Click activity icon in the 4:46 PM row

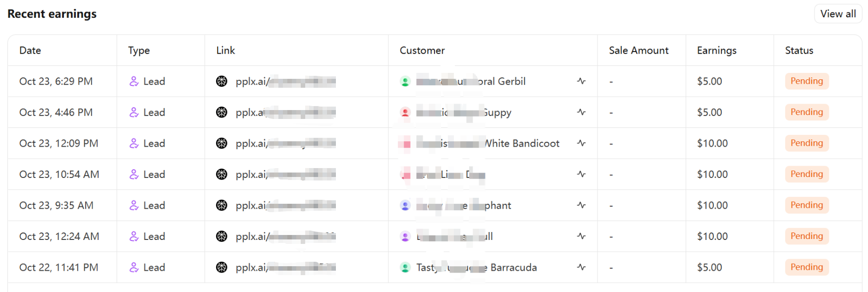pyautogui.click(x=581, y=112)
